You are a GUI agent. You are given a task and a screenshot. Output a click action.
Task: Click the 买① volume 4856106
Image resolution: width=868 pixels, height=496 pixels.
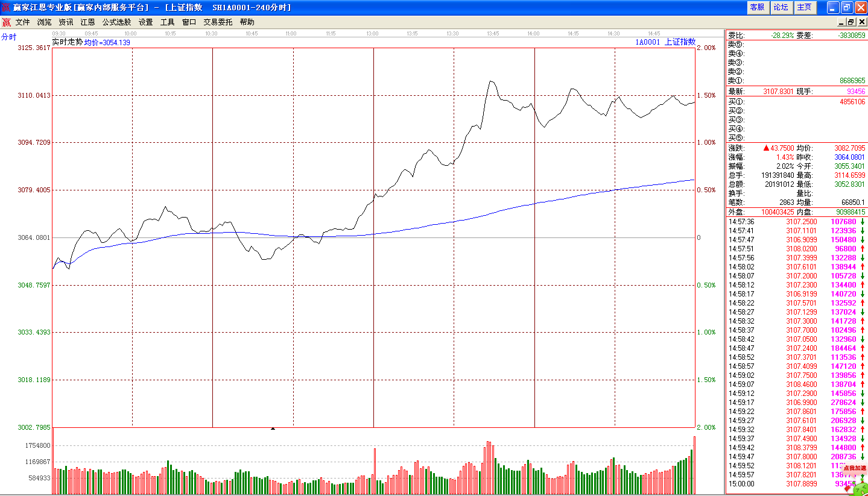[852, 102]
